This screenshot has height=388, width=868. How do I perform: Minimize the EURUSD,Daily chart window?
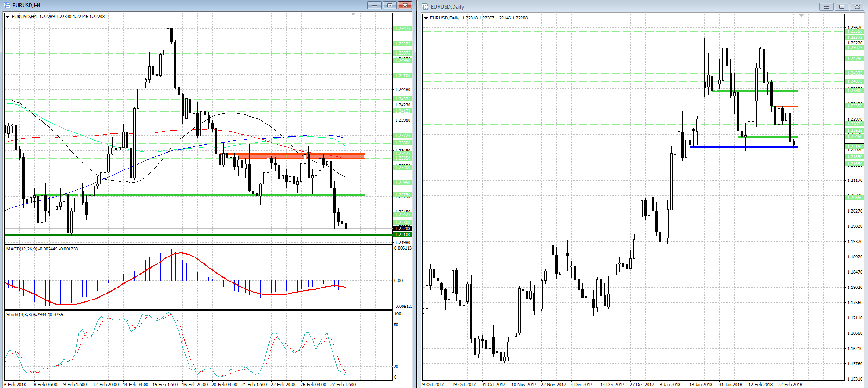(x=826, y=7)
